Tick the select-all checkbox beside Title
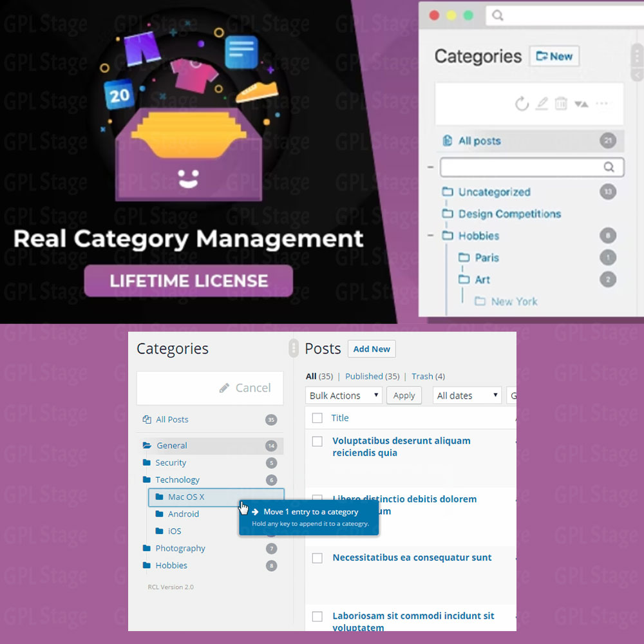Viewport: 644px width, 644px height. click(x=317, y=418)
